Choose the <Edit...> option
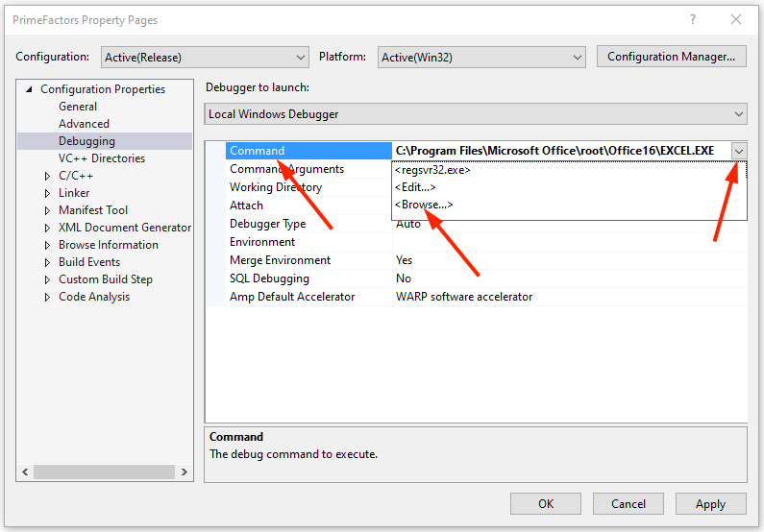Image resolution: width=764 pixels, height=532 pixels. click(414, 187)
